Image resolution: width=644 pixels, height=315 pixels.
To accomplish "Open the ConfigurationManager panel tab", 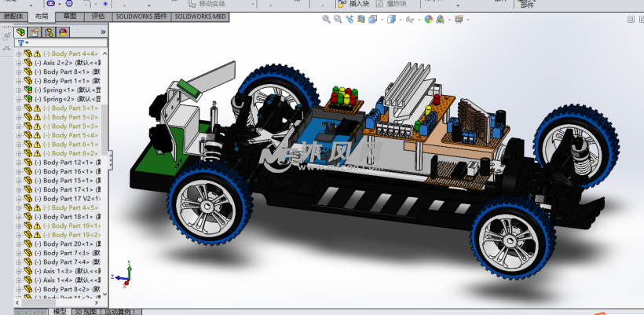I will [x=49, y=31].
